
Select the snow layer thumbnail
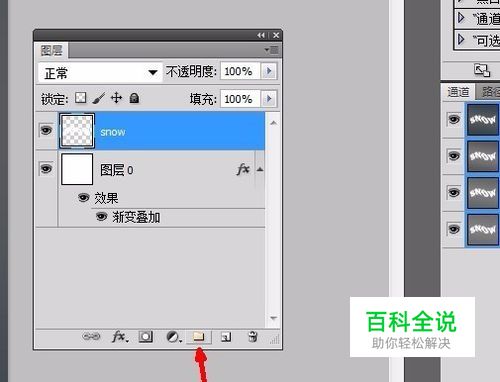click(77, 131)
